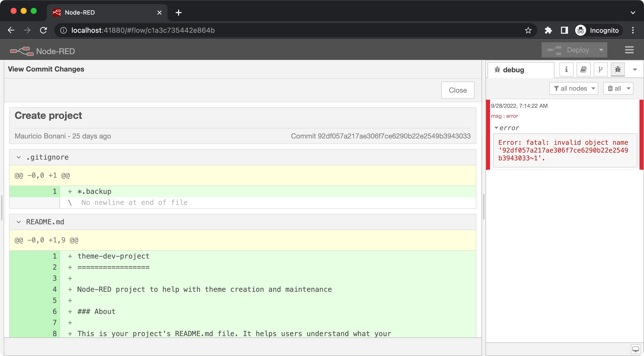
Task: Pop out the debug panel window
Action: click(635, 349)
